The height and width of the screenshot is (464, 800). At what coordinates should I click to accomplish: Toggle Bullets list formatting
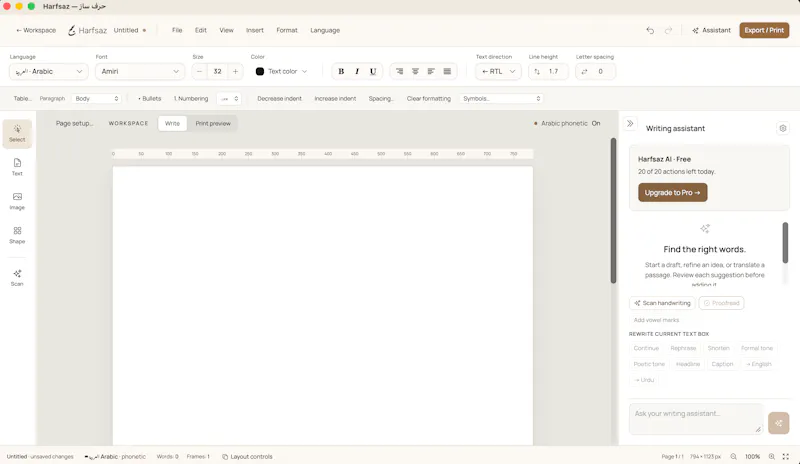(x=149, y=99)
